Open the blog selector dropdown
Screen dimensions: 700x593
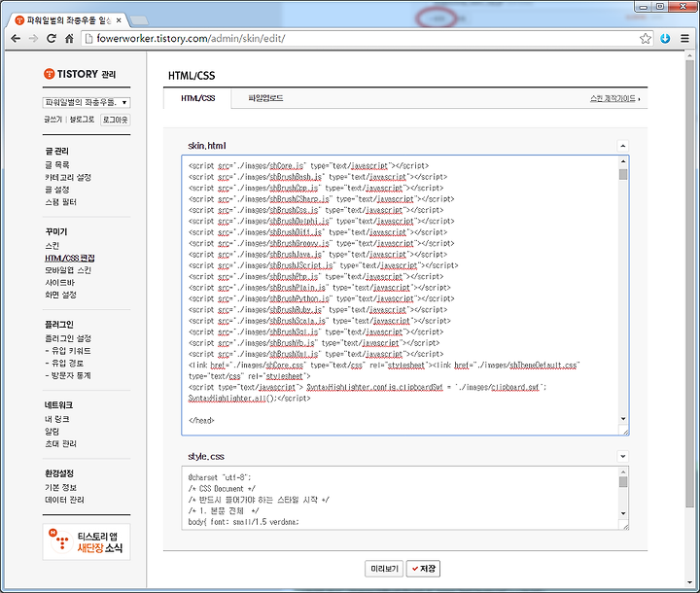point(87,102)
